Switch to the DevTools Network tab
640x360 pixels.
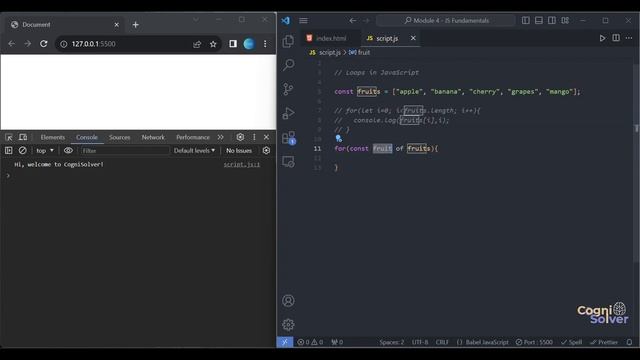153,137
